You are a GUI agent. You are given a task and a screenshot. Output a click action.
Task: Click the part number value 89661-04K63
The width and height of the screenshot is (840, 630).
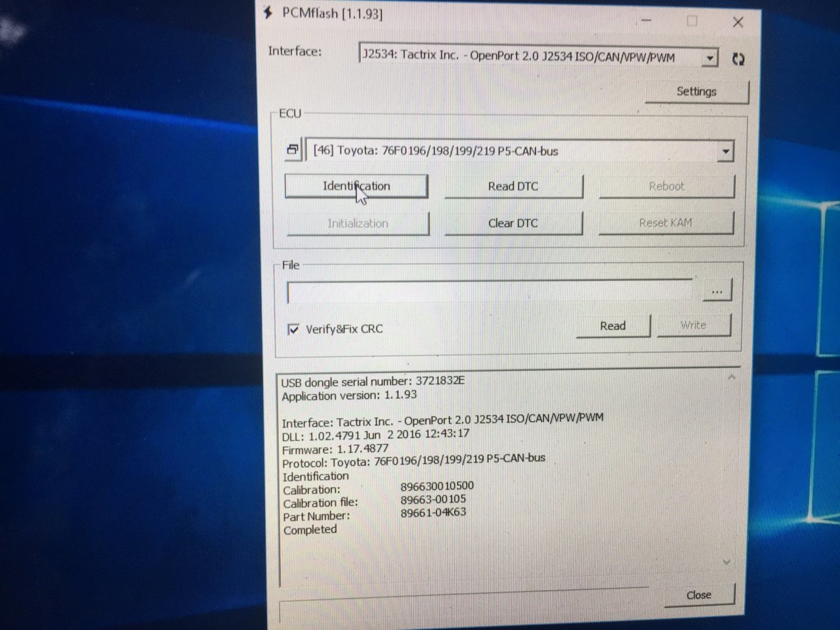(x=433, y=513)
